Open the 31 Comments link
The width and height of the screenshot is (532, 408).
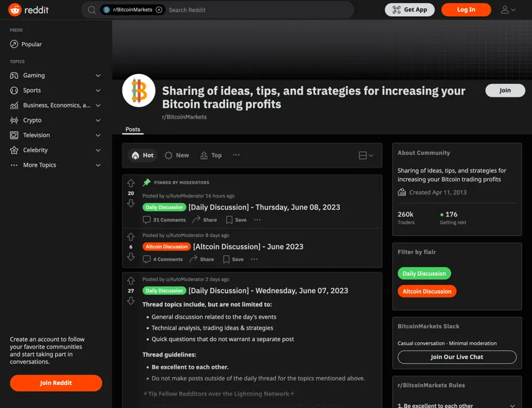click(x=164, y=220)
